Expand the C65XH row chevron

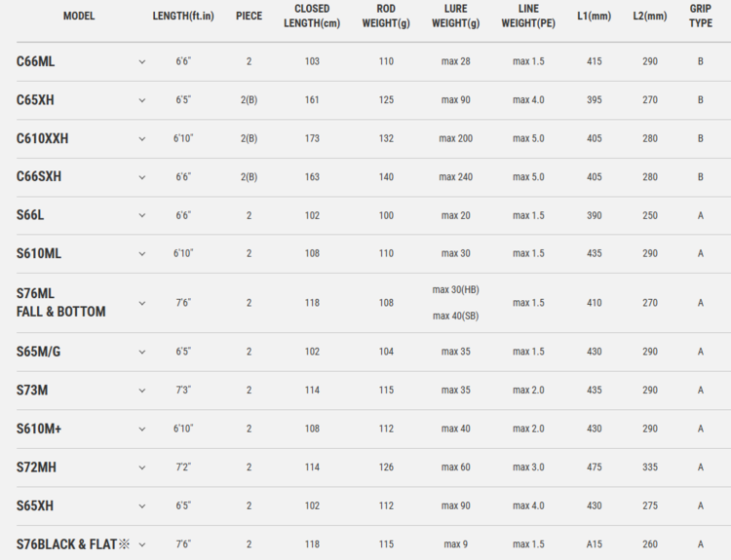point(141,100)
